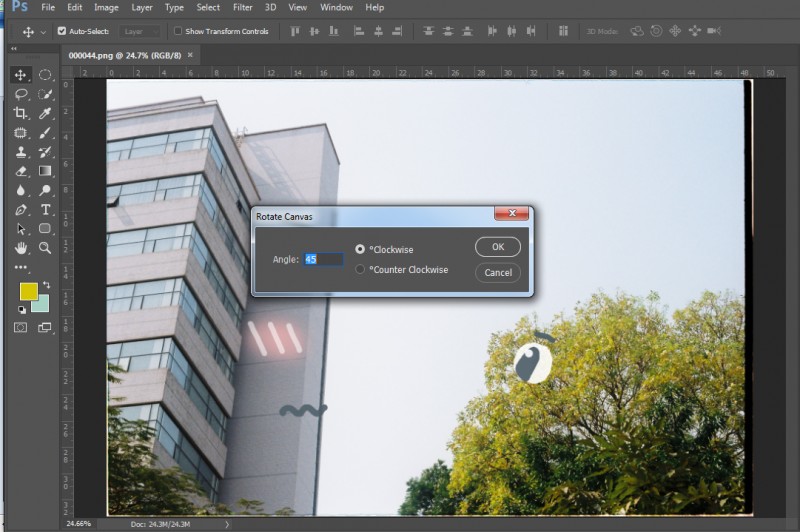This screenshot has width=800, height=532.
Task: Select the Type tool
Action: pyautogui.click(x=45, y=210)
